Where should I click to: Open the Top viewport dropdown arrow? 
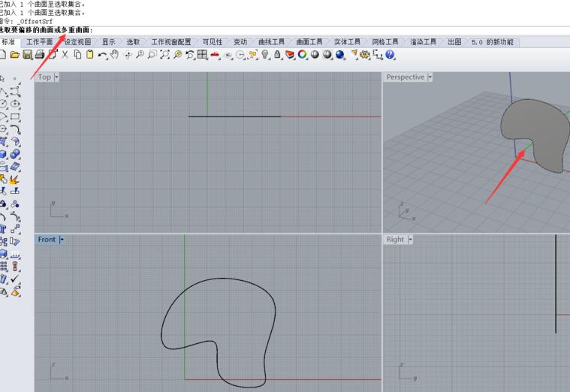click(x=56, y=77)
